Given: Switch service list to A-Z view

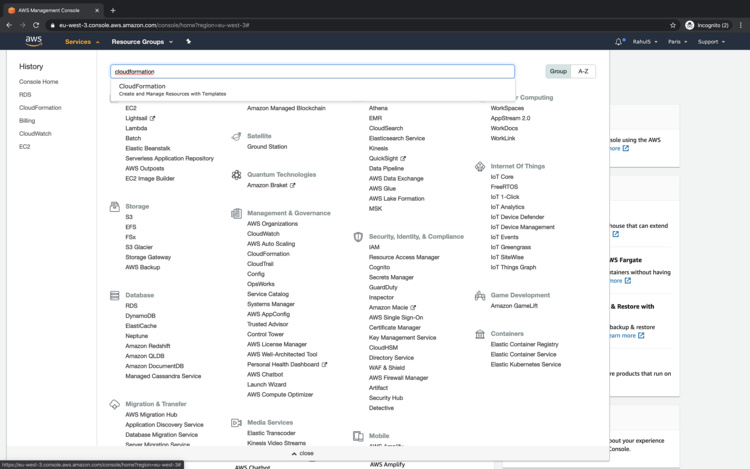Looking at the screenshot, I should click(583, 71).
